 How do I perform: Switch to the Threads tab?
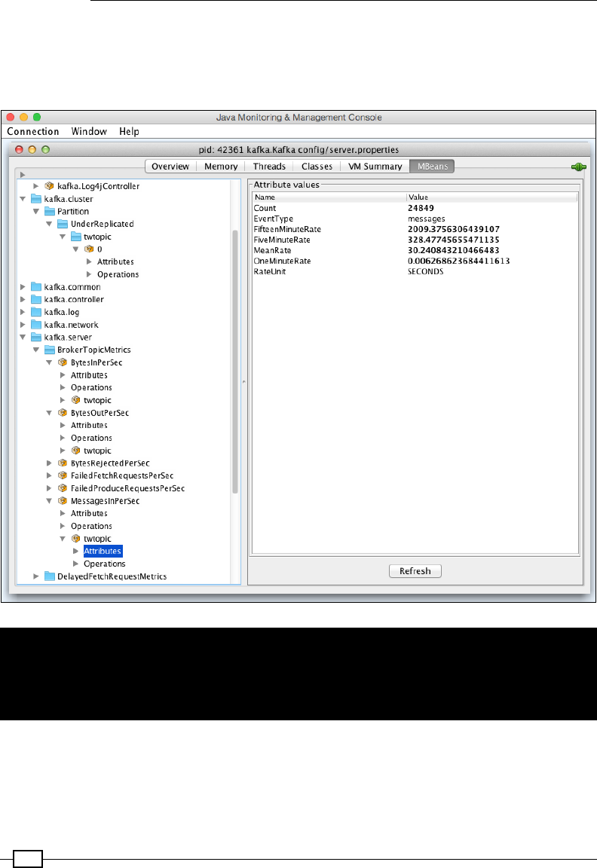(269, 167)
